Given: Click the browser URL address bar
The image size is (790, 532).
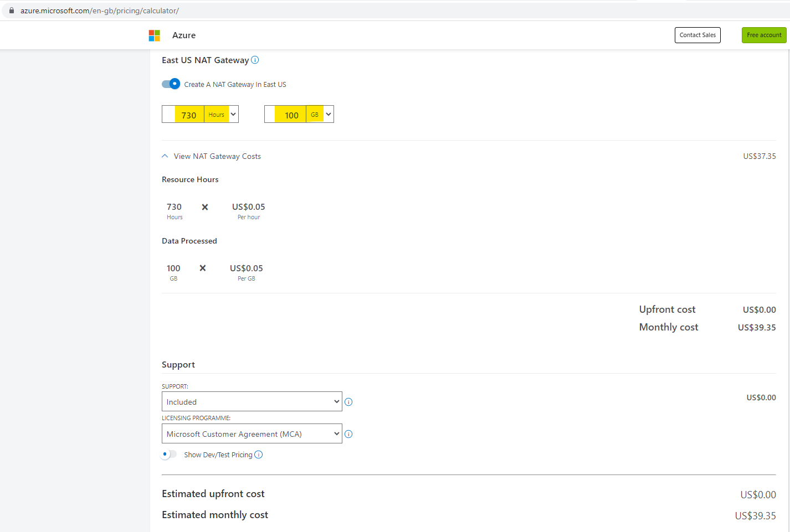Looking at the screenshot, I should coord(395,11).
